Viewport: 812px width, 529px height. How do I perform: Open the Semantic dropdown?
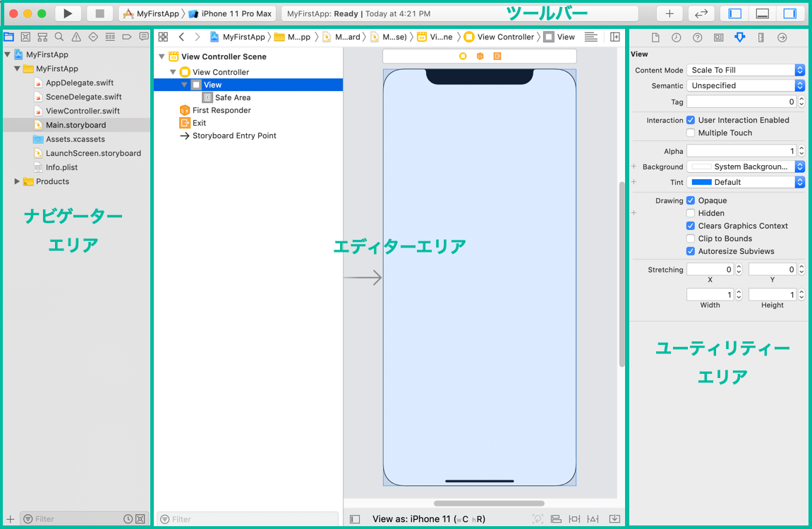(x=745, y=85)
